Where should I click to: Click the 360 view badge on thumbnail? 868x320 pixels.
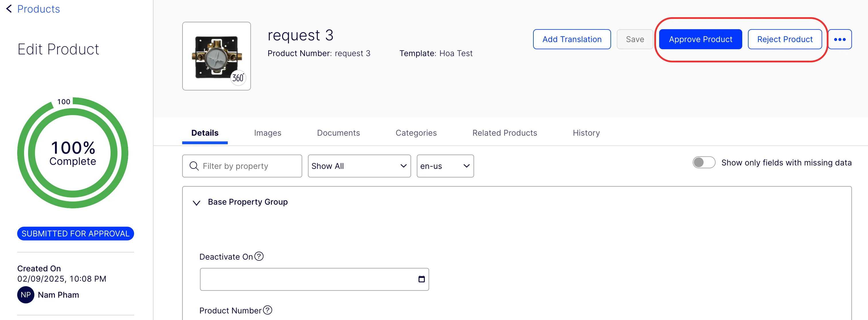coord(238,78)
